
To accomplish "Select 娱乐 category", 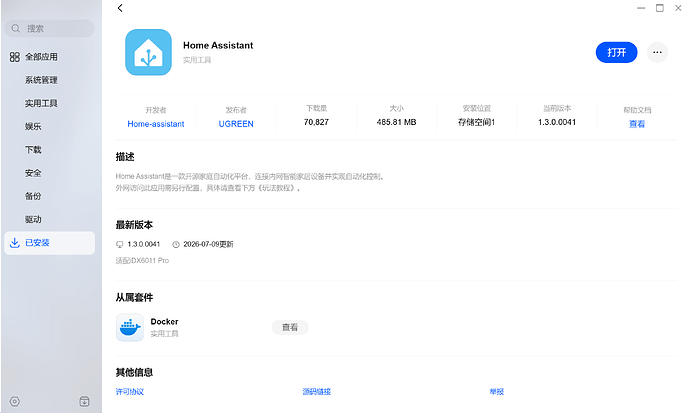I will pos(33,127).
